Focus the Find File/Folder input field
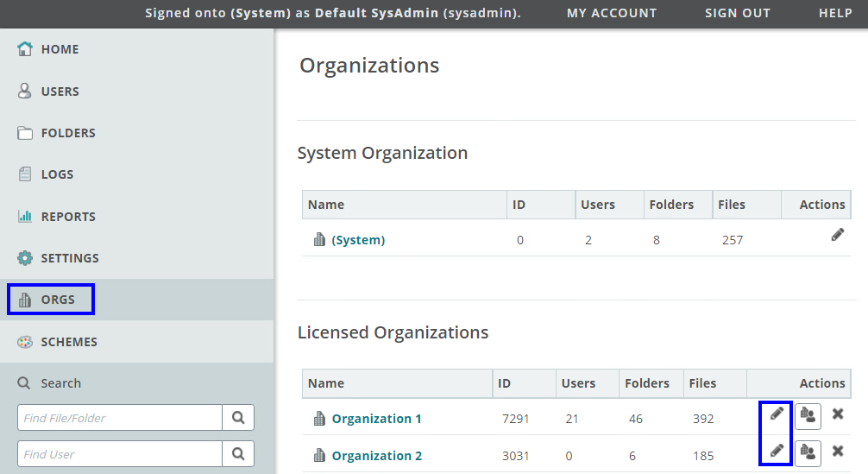This screenshot has height=474, width=868. tap(120, 418)
